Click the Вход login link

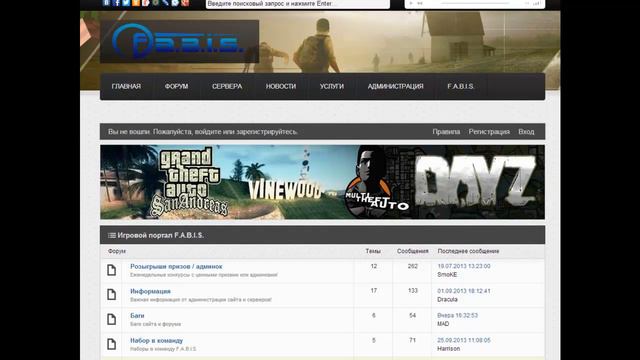[526, 132]
